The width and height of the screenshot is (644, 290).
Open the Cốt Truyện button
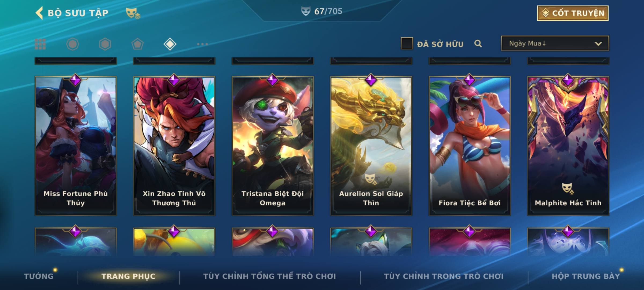pos(573,13)
